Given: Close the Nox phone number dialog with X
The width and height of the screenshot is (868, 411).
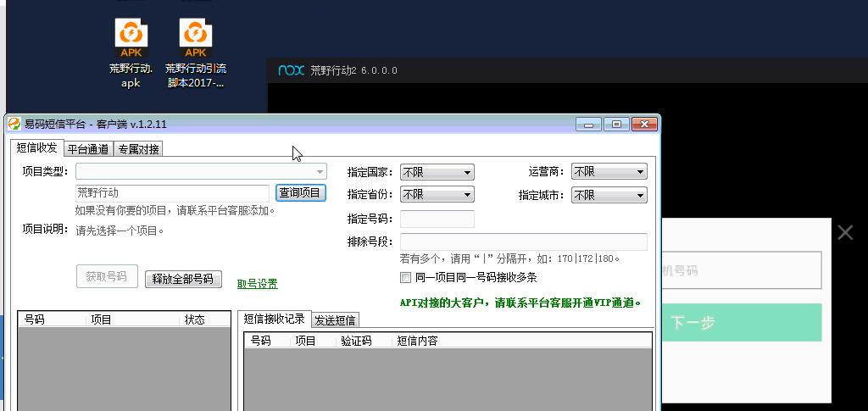Looking at the screenshot, I should [x=845, y=232].
